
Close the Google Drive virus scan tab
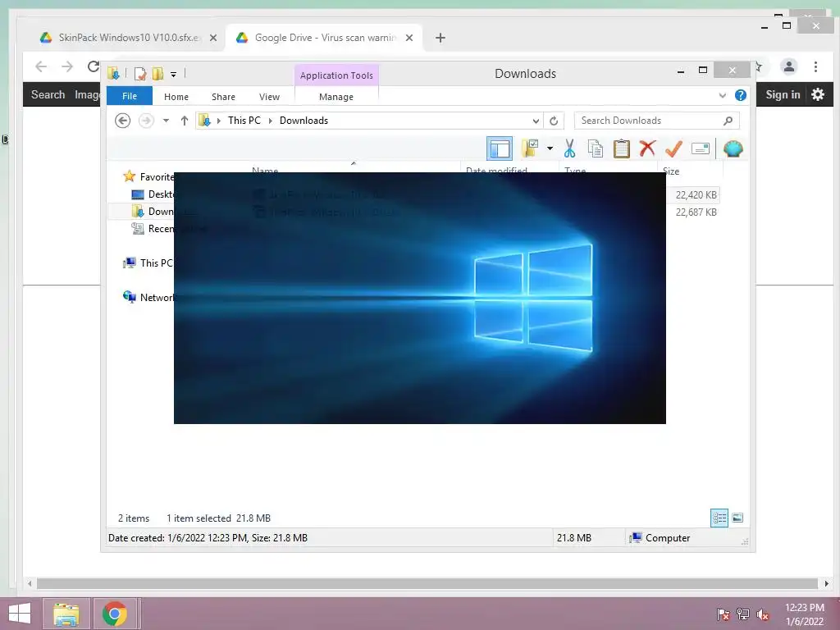pos(409,38)
